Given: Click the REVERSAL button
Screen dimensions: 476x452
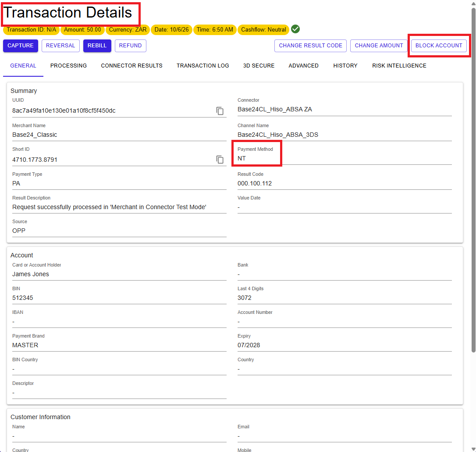Looking at the screenshot, I should pos(60,46).
